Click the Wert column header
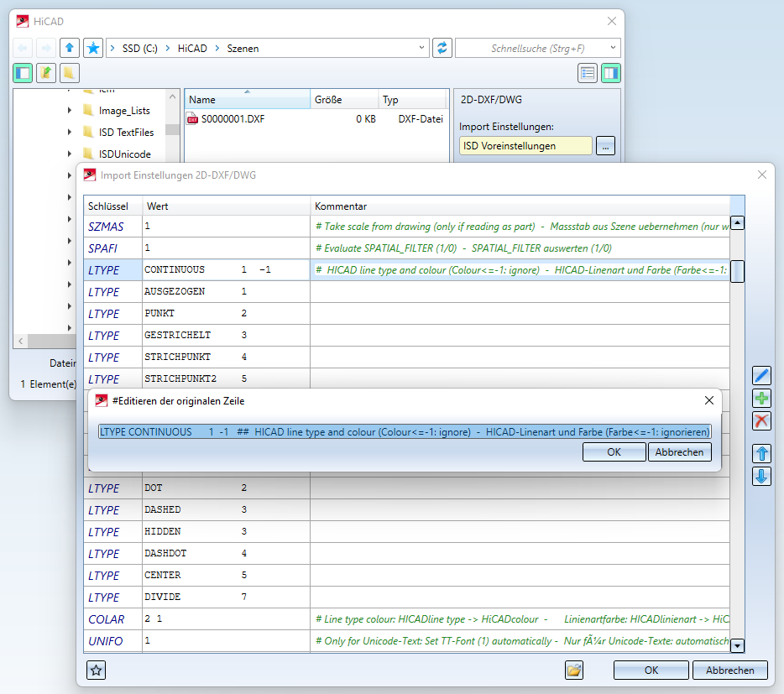 [x=226, y=206]
